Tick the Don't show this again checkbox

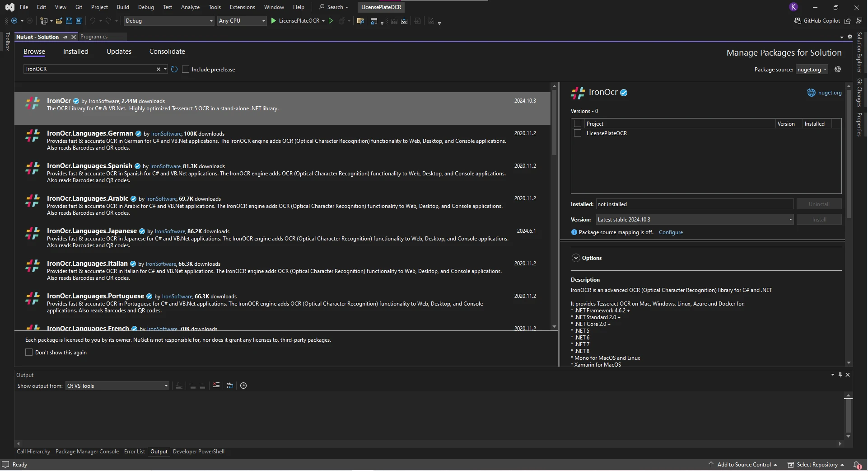29,353
